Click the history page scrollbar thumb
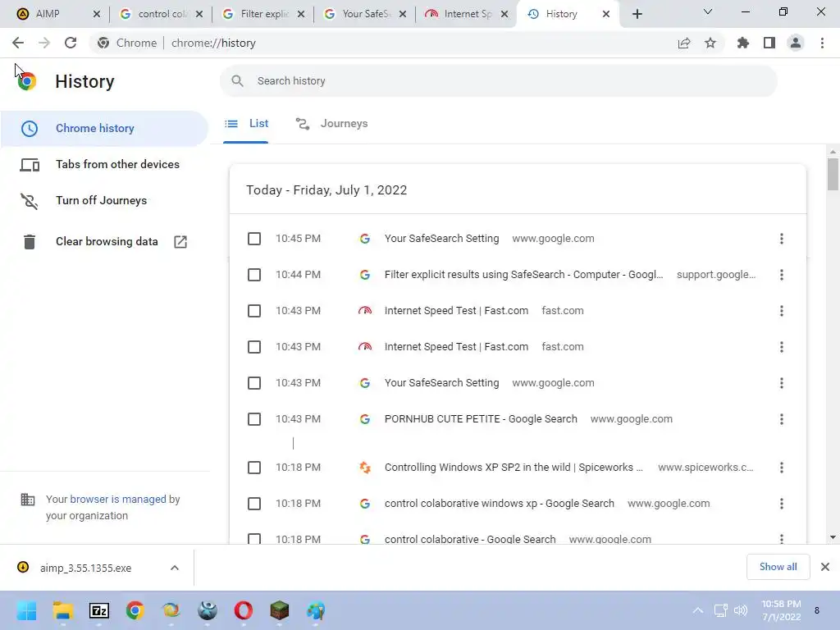The width and height of the screenshot is (840, 630). click(832, 174)
